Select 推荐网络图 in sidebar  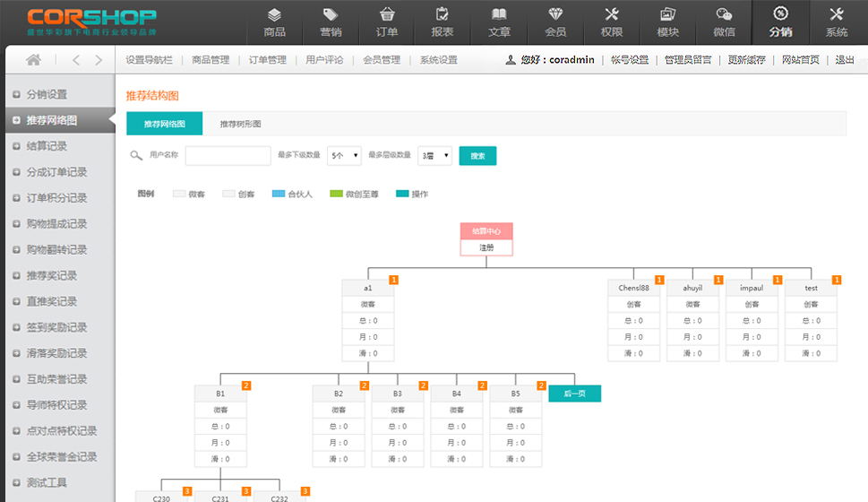tap(60, 120)
